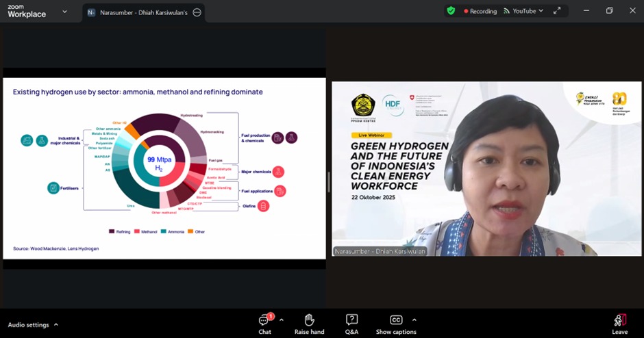This screenshot has height=338, width=644.
Task: Select the Narasumber - Dhiah Karsiwulan's tab
Action: 143,12
